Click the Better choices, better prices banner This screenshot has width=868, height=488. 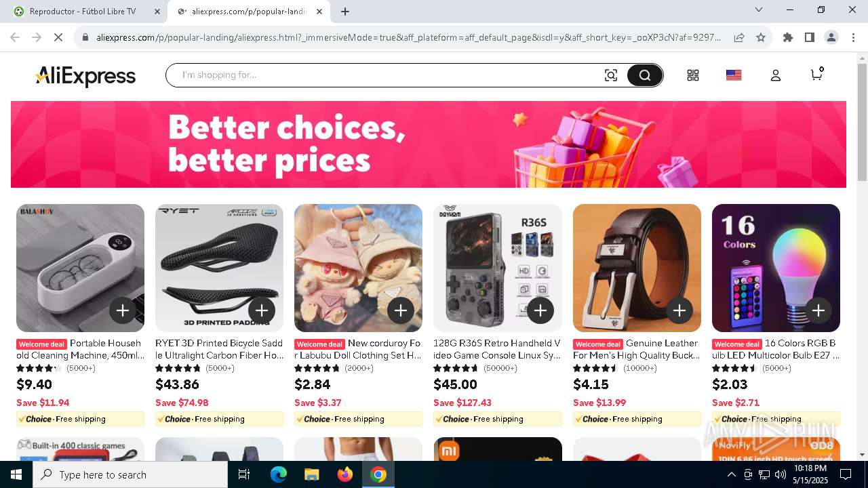point(429,144)
